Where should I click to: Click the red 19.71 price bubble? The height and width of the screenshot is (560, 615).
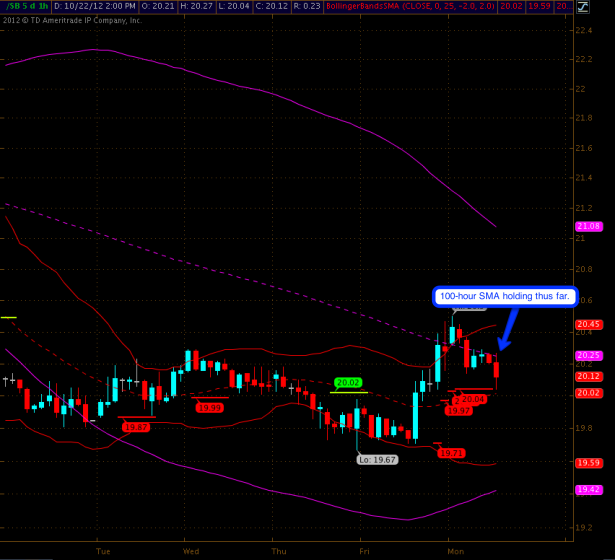pyautogui.click(x=453, y=453)
